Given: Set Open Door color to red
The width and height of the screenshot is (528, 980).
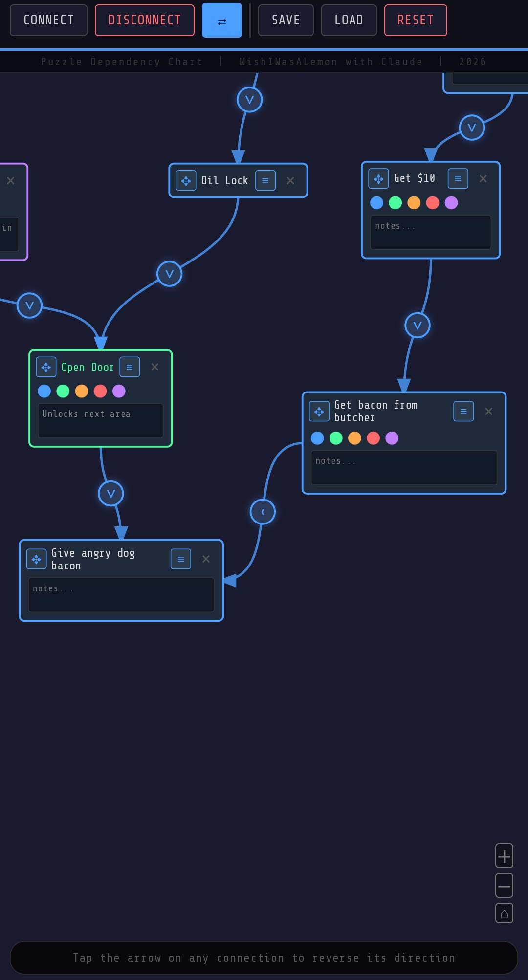Looking at the screenshot, I should 100,391.
